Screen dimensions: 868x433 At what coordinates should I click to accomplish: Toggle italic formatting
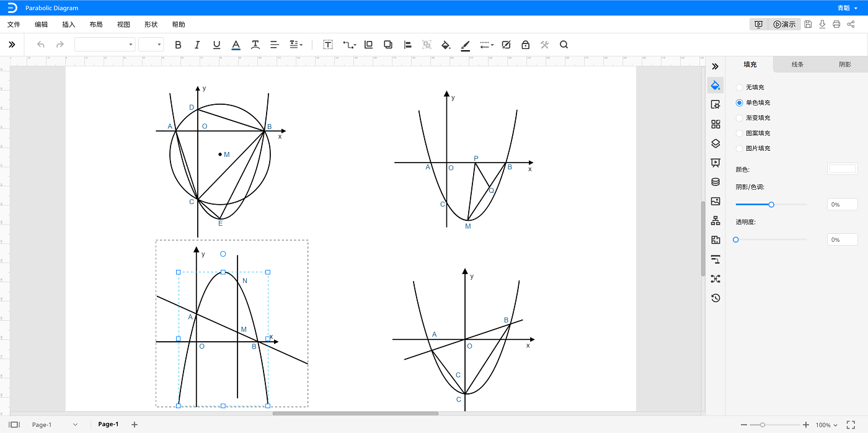[x=197, y=45]
